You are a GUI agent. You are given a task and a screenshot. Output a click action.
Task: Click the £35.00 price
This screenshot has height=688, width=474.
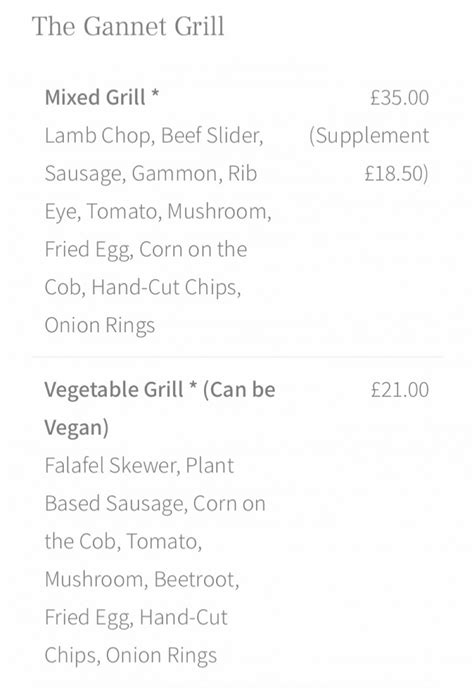point(399,97)
